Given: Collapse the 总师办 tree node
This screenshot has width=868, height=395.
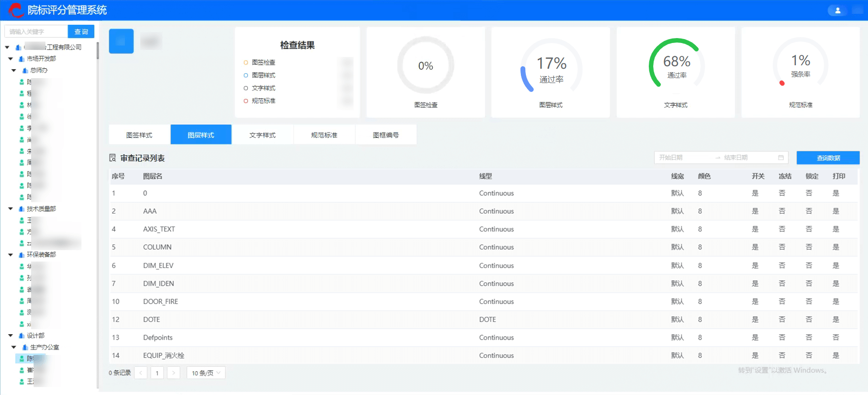Looking at the screenshot, I should (x=14, y=71).
